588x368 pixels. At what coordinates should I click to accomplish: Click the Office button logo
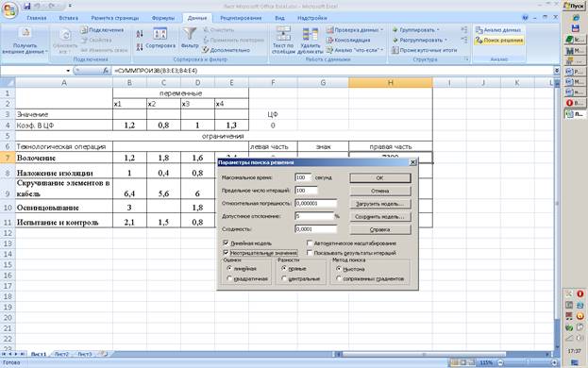[x=9, y=10]
